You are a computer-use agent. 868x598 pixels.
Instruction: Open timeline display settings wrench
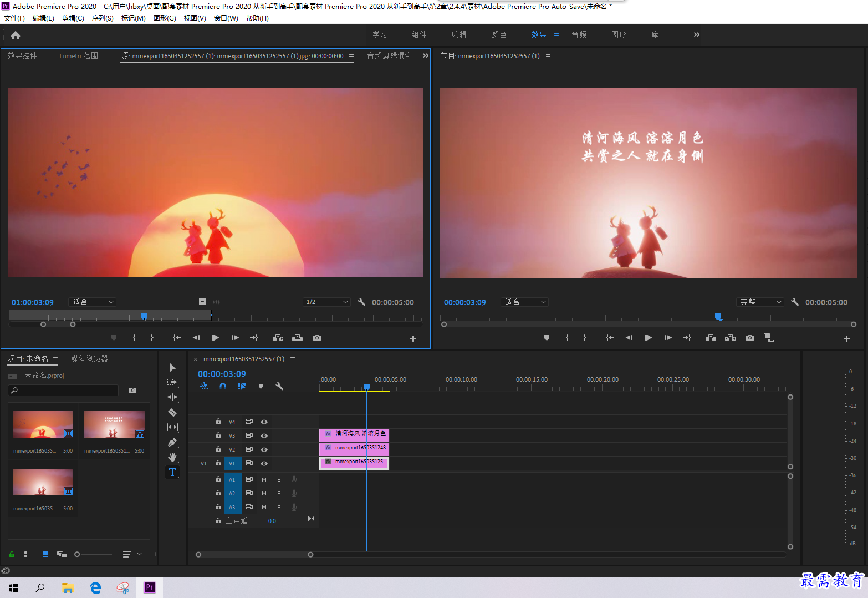(279, 386)
